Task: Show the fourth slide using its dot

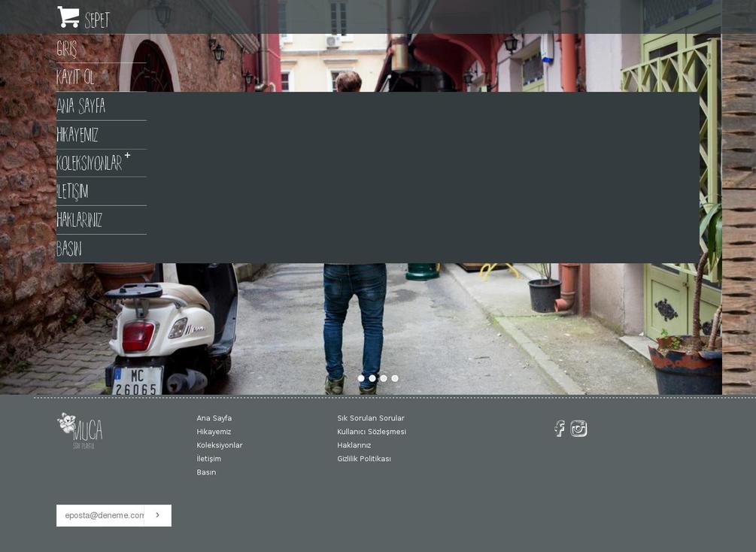Action: 395,378
